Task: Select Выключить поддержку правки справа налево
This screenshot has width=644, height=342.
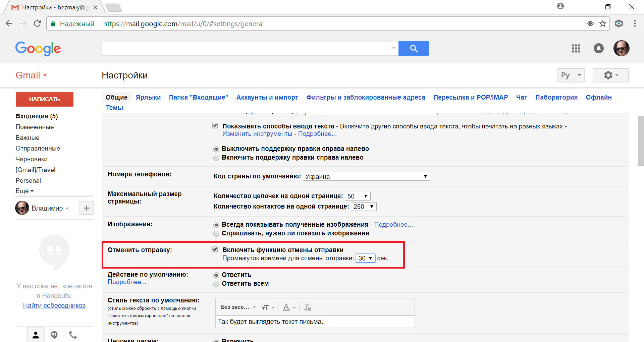Action: pyautogui.click(x=216, y=149)
